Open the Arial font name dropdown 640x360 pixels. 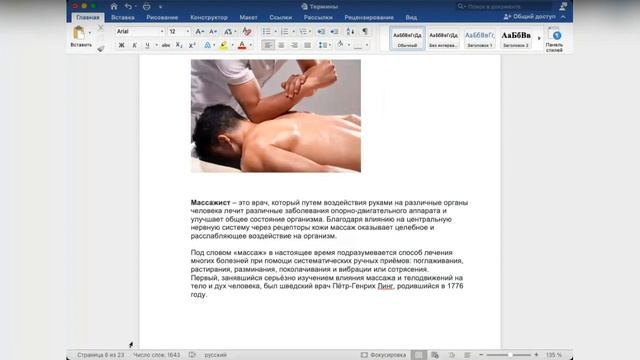(162, 31)
